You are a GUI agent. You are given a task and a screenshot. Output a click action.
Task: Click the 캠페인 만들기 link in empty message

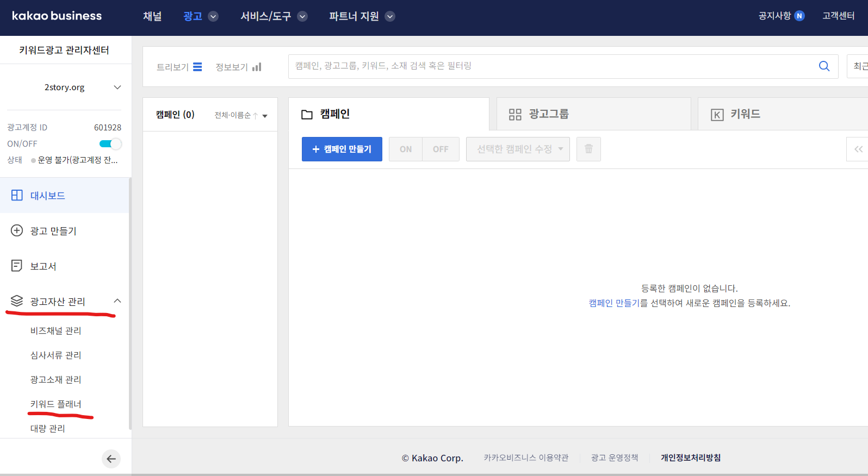click(614, 303)
